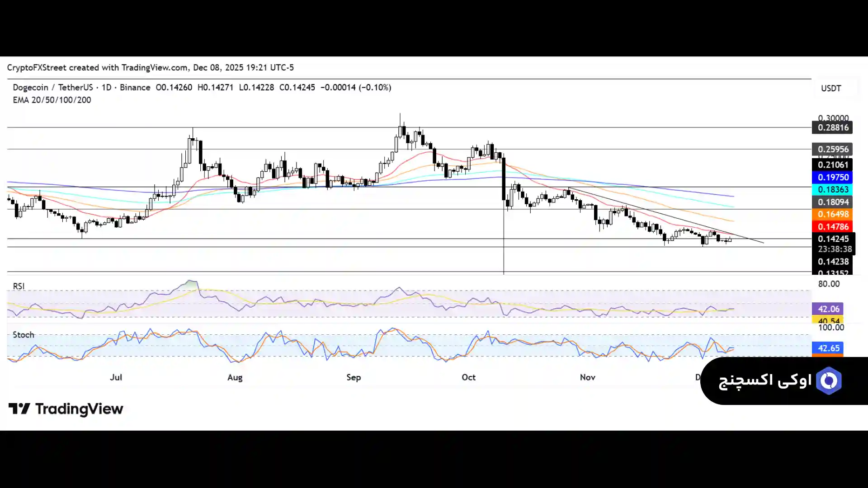Click the orange 0.16498 EMA price tag
868x488 pixels.
832,214
